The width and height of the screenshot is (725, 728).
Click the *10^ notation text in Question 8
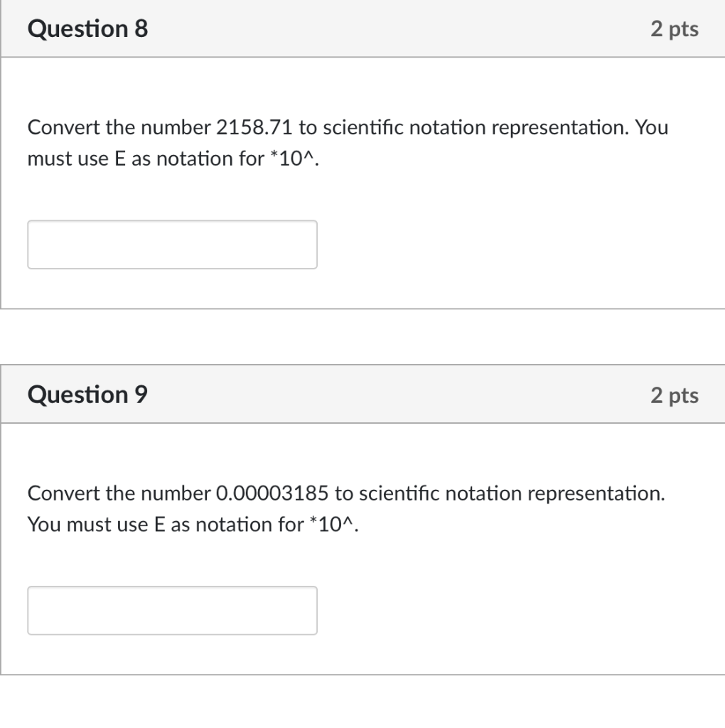pos(292,159)
